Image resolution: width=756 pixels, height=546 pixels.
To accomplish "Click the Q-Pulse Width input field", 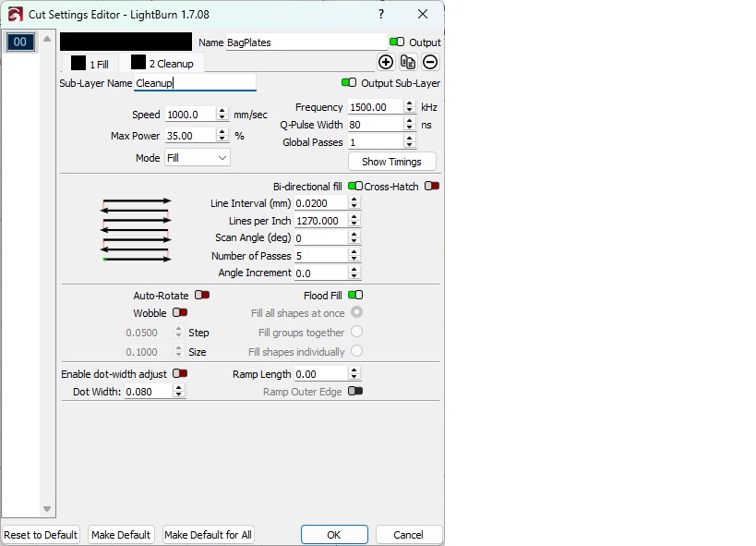I will pos(376,125).
